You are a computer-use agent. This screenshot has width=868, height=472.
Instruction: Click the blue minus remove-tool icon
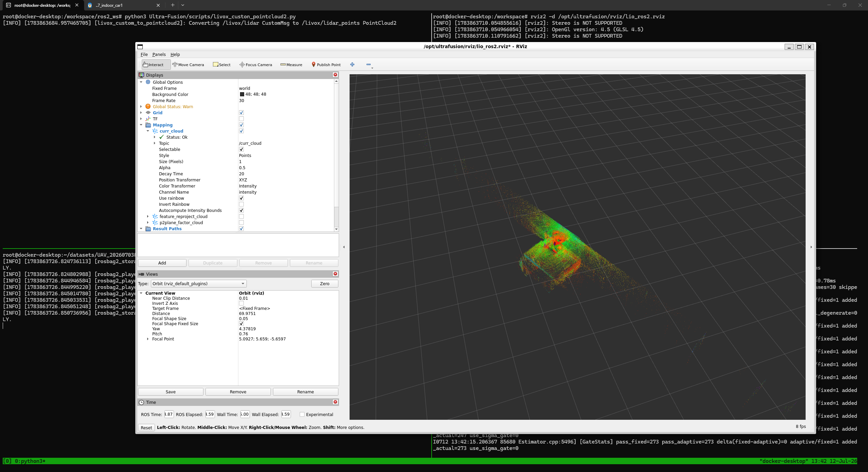(x=369, y=64)
